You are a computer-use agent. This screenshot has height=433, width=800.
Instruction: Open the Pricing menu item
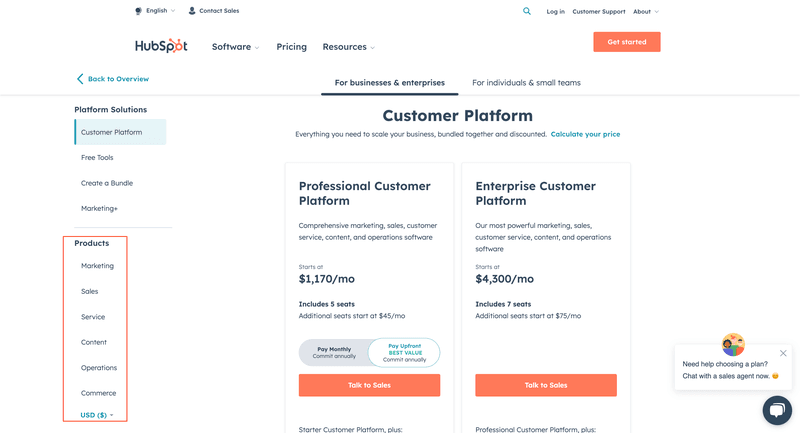pyautogui.click(x=291, y=47)
